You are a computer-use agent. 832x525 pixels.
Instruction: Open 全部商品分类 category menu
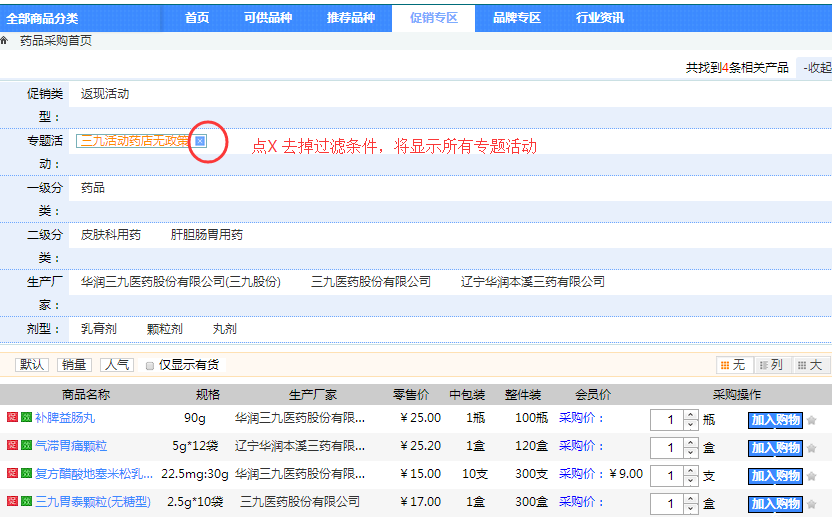[x=42, y=19]
